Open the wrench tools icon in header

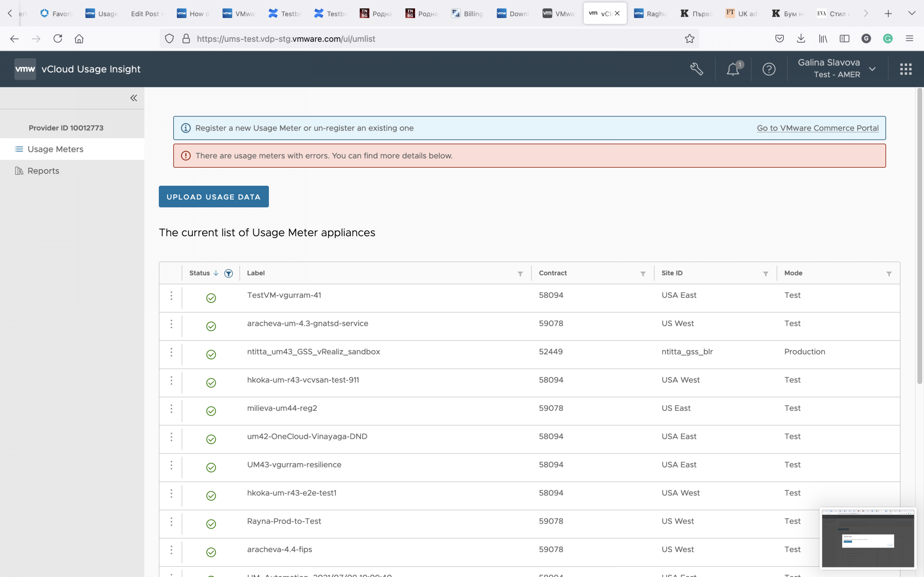coord(697,69)
